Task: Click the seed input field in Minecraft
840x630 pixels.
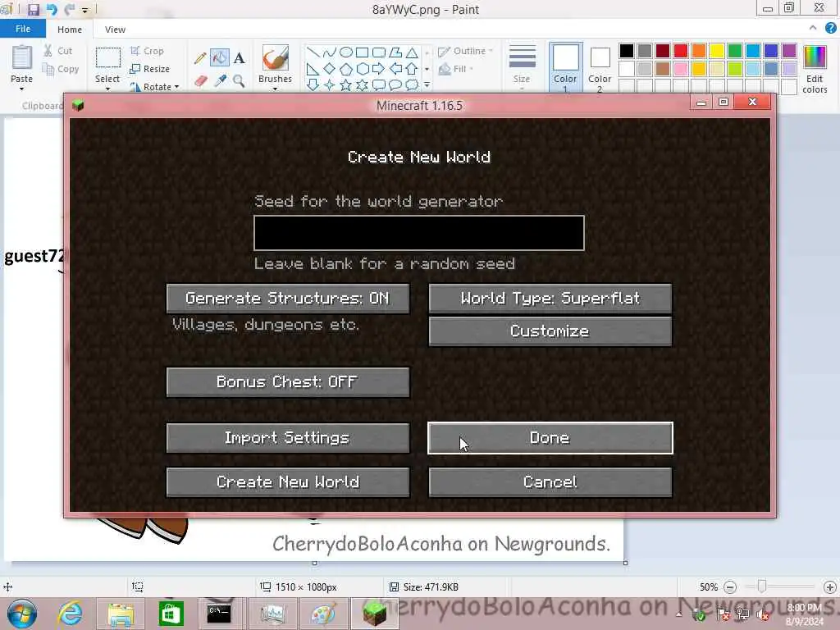Action: click(x=419, y=233)
